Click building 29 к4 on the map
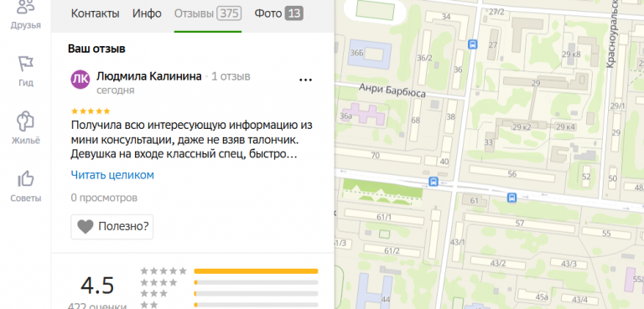Image resolution: width=644 pixels, height=309 pixels. 565,126
